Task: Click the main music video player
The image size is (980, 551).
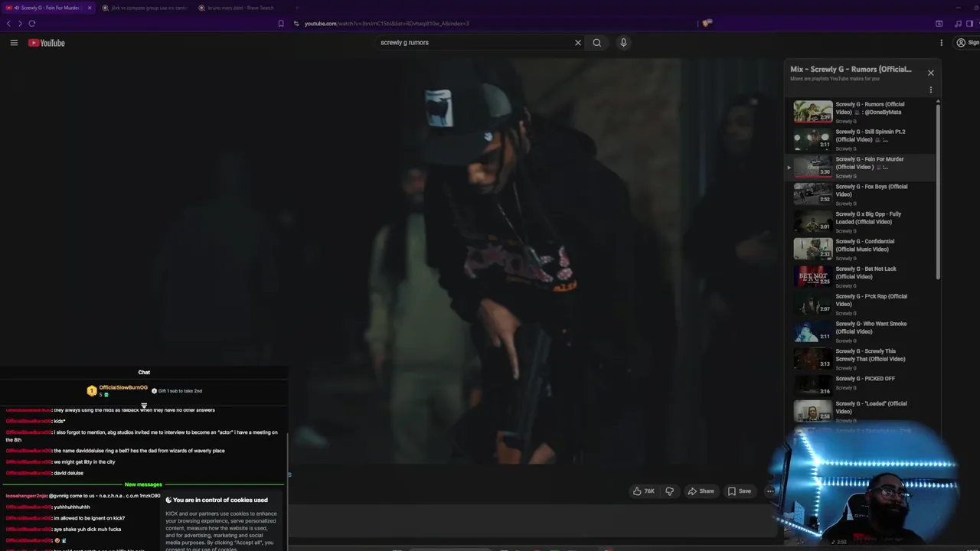Action: pos(390,260)
